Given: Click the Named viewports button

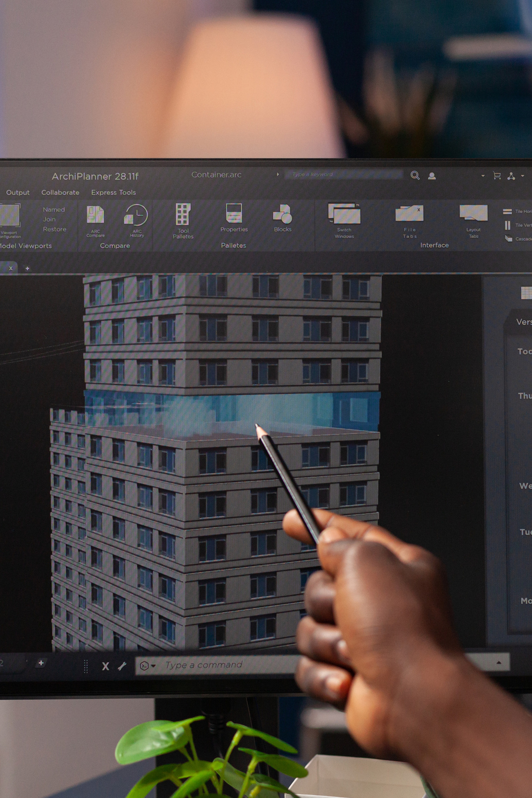Looking at the screenshot, I should 54,209.
